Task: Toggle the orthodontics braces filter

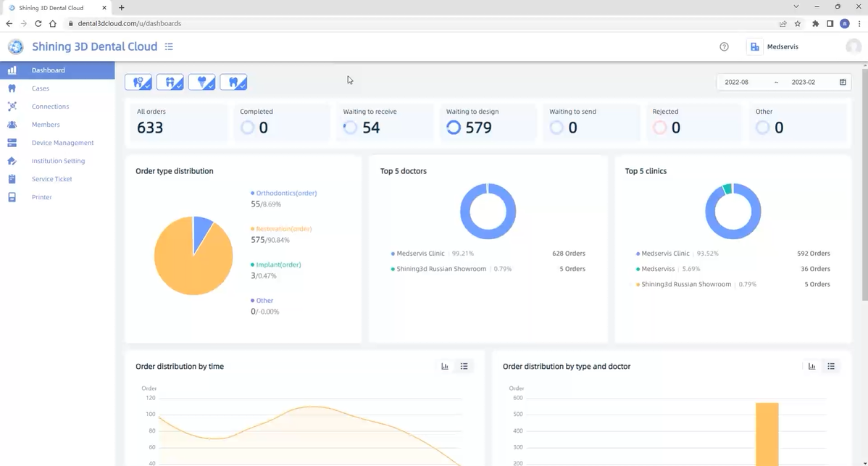Action: (x=170, y=82)
